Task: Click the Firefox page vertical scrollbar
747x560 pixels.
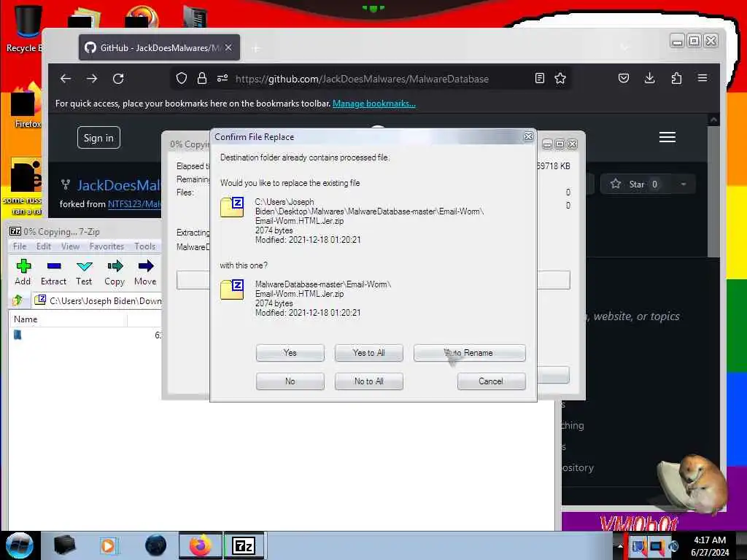Action: coord(713,190)
